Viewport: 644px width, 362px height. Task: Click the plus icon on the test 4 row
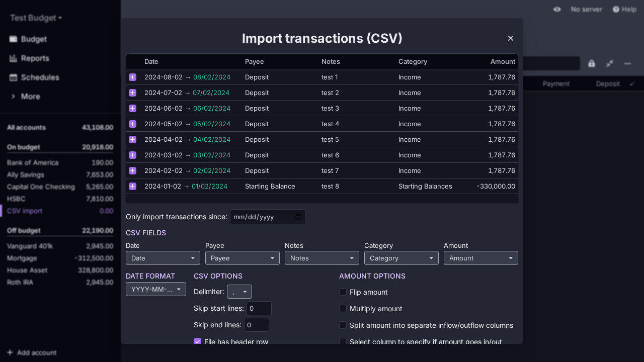pos(132,124)
